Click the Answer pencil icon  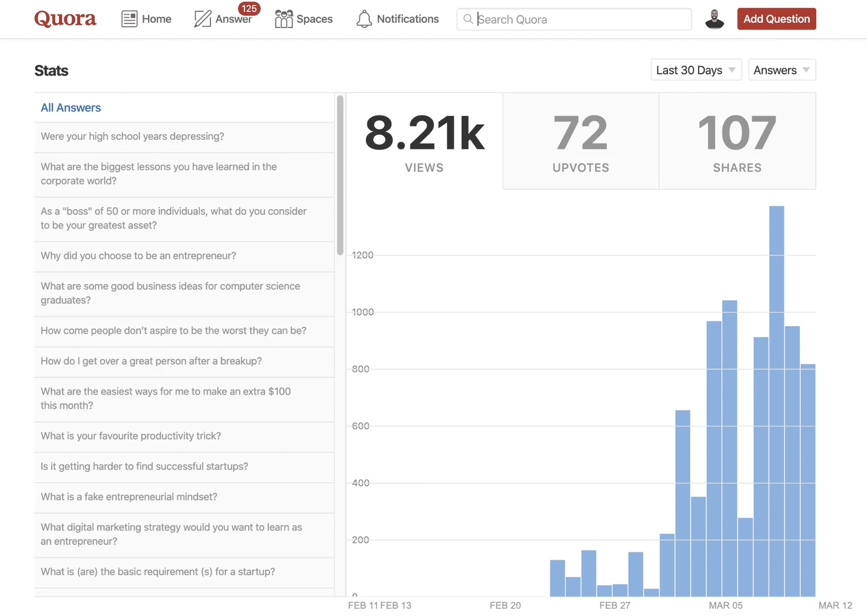coord(203,19)
